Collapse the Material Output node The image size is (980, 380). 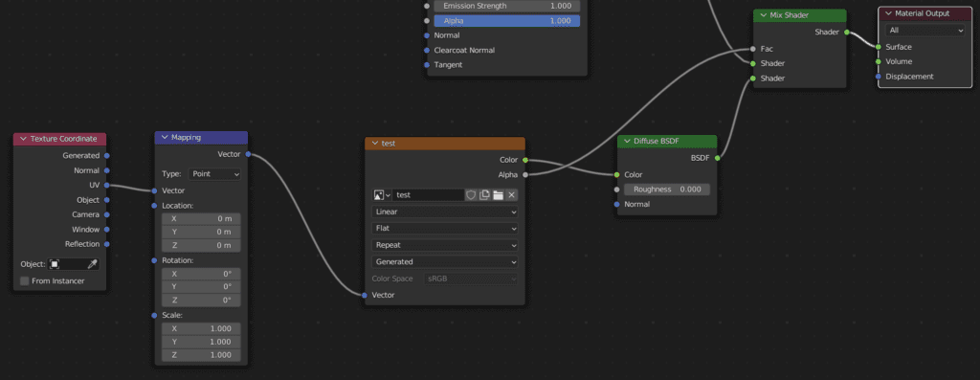click(889, 13)
